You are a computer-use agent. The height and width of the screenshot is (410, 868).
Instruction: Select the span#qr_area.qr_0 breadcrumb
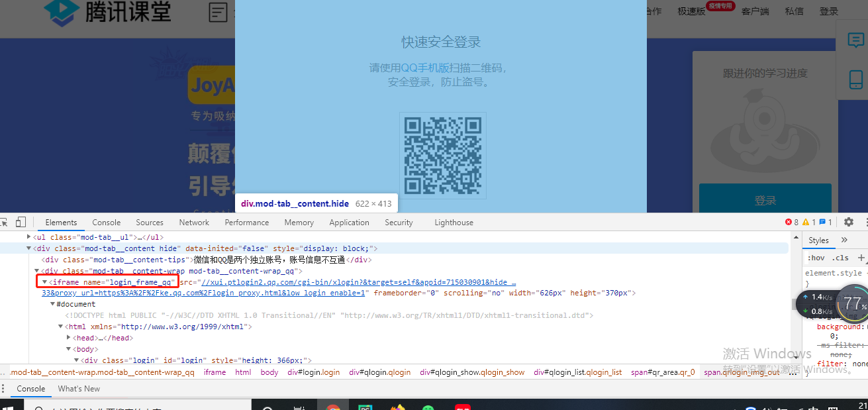click(663, 372)
